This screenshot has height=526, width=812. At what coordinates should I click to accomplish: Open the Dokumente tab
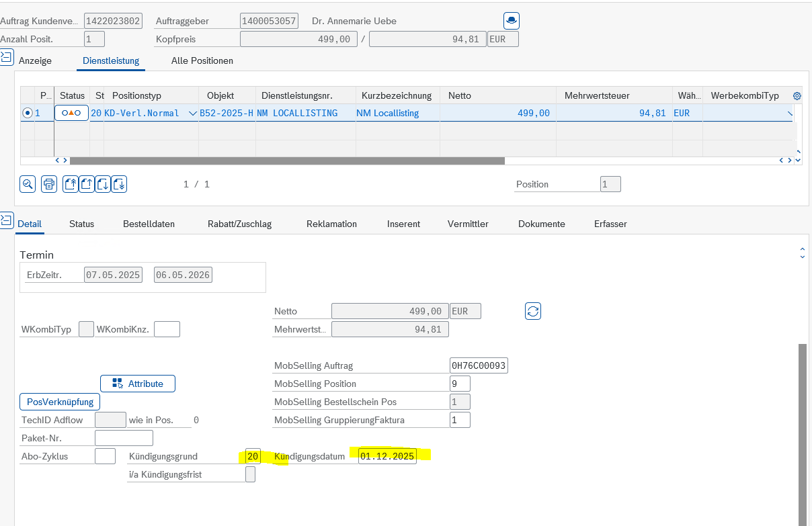[542, 224]
